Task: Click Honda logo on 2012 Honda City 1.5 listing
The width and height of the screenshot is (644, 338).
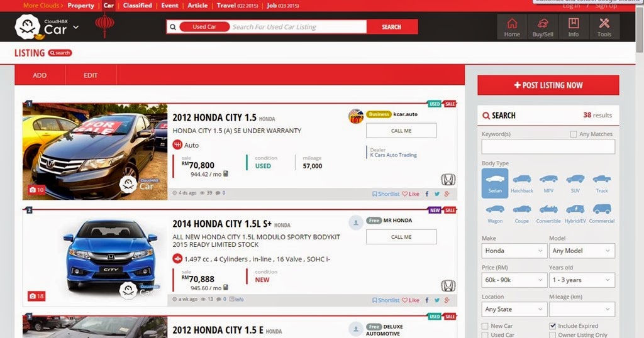Action: coord(448,180)
